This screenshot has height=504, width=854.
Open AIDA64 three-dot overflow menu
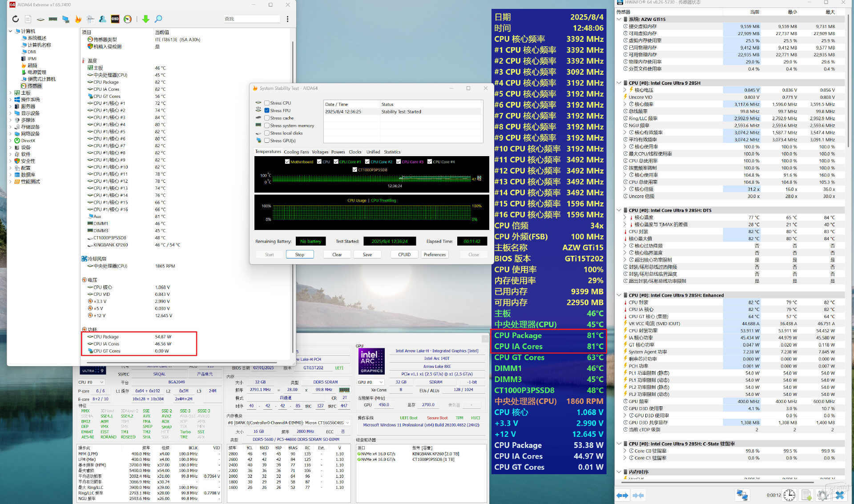[x=287, y=19]
